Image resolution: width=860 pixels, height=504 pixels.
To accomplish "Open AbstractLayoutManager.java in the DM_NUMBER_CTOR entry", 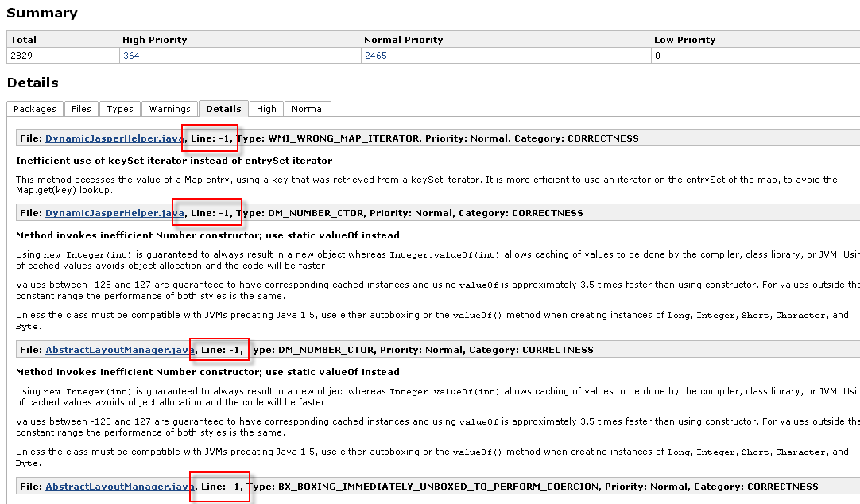I will click(x=119, y=350).
